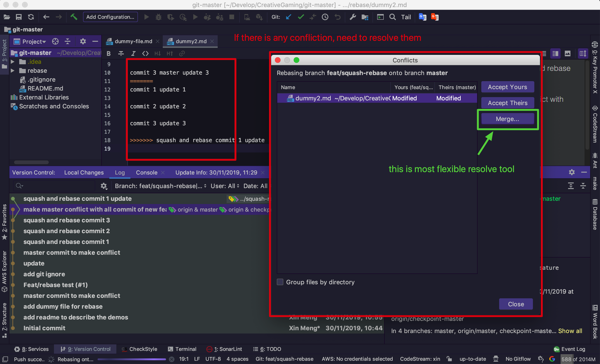Switch to dummy-file.md editor tab
Screen dimensions: 600x364
[x=133, y=41]
